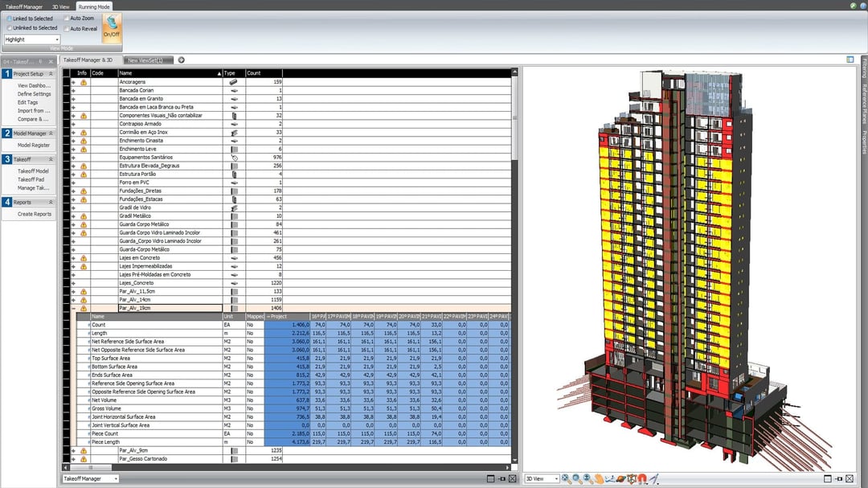The image size is (868, 488).
Task: Click Edit Tags in sidebar
Action: (x=27, y=102)
